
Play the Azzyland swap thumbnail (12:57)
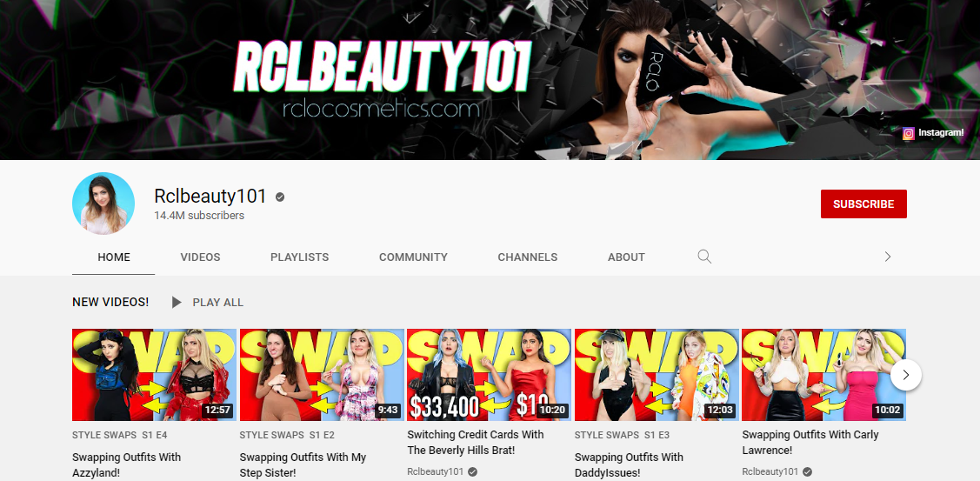click(x=155, y=375)
